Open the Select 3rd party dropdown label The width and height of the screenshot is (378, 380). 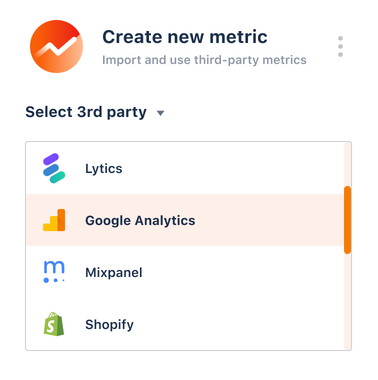click(86, 112)
